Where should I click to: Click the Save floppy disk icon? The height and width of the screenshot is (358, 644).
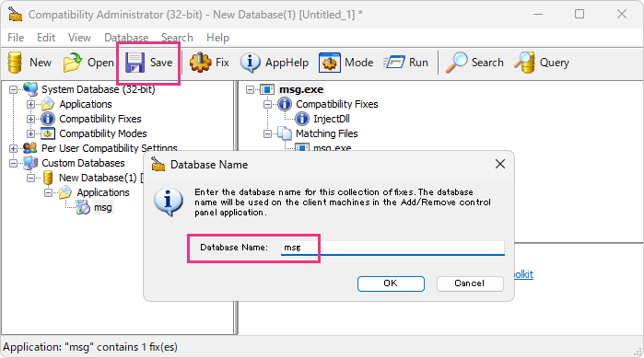click(135, 63)
